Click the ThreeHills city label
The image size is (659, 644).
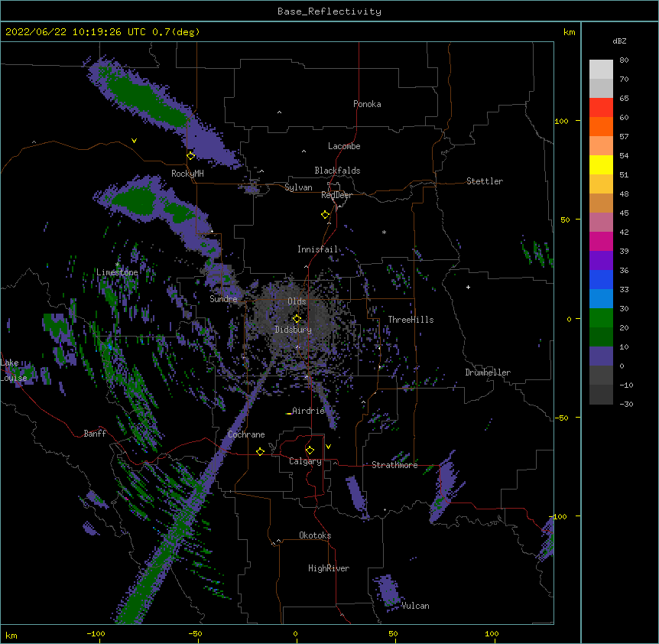pyautogui.click(x=411, y=320)
